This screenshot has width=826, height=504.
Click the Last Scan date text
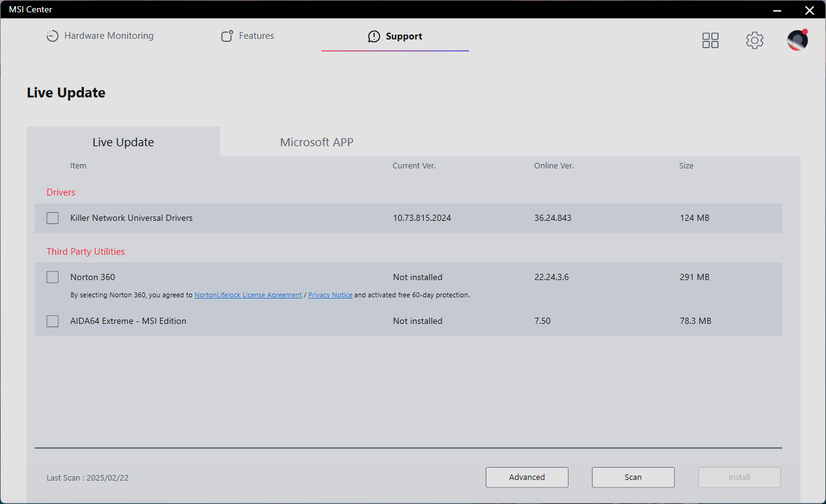click(x=88, y=477)
